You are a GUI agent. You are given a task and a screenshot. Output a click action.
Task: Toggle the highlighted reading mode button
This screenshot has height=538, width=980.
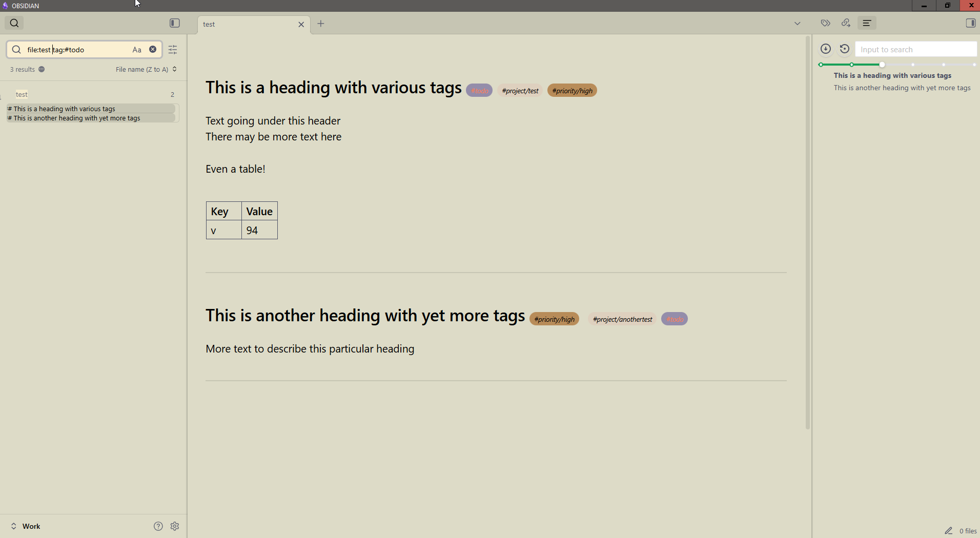867,23
